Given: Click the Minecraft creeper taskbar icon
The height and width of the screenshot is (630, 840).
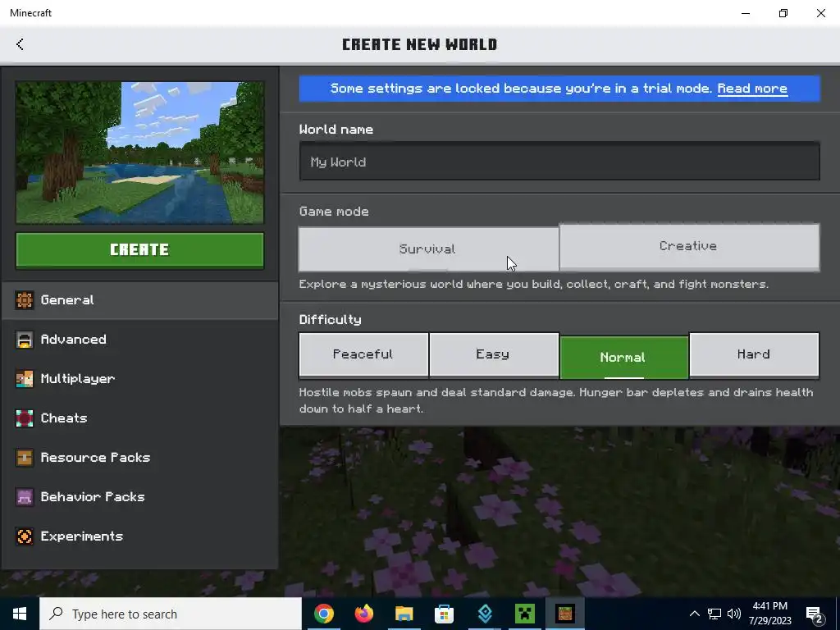Looking at the screenshot, I should (x=525, y=614).
